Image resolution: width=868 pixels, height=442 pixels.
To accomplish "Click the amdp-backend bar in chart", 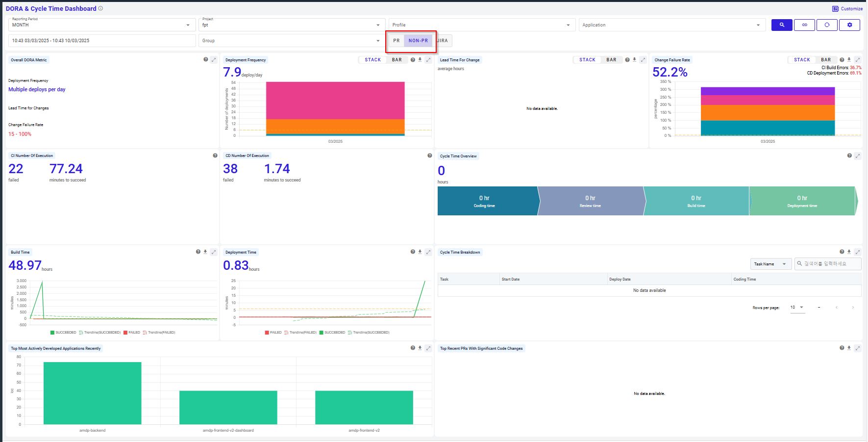I will [93, 393].
